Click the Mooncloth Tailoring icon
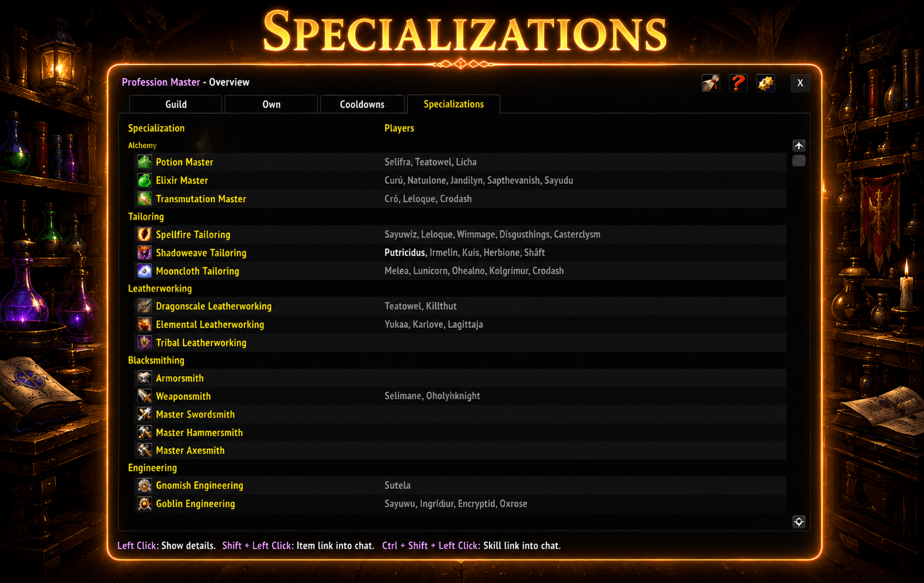 pyautogui.click(x=144, y=270)
